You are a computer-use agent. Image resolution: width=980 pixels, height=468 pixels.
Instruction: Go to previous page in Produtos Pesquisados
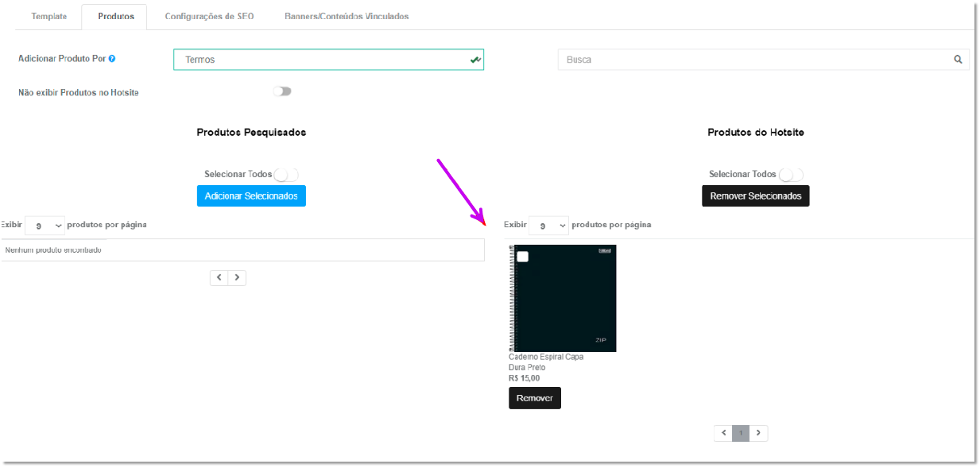(x=219, y=277)
